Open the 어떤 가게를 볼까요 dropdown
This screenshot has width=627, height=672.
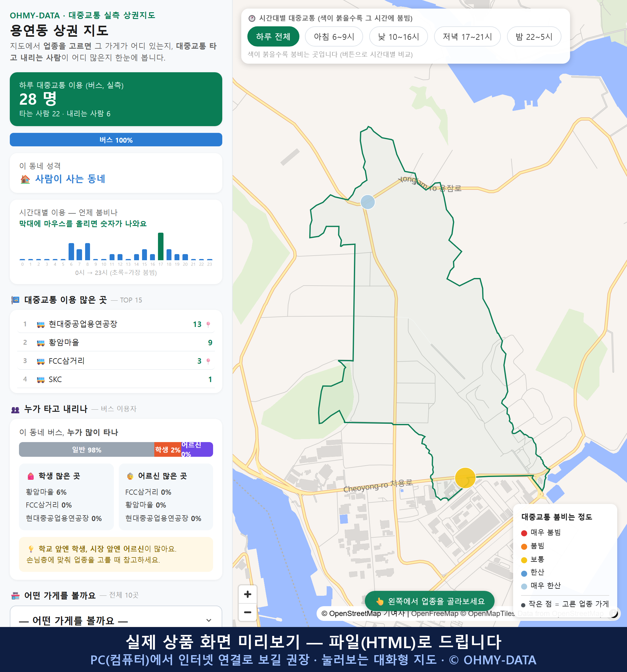(x=116, y=620)
